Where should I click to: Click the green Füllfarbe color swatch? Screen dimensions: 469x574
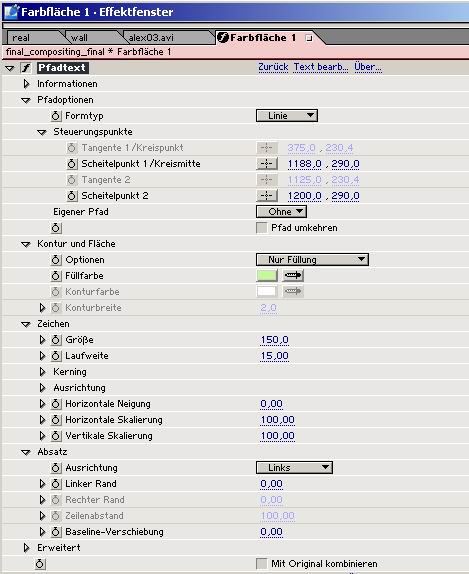point(267,275)
